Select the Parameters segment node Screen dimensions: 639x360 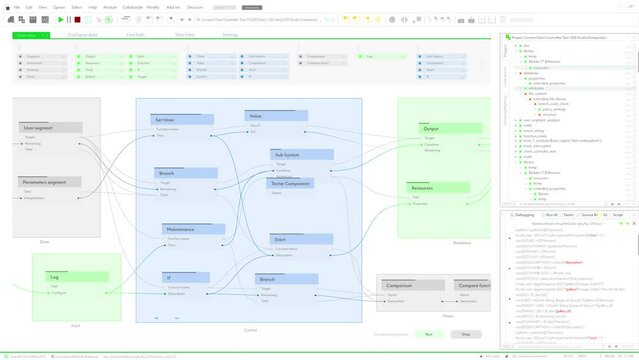[x=49, y=182]
